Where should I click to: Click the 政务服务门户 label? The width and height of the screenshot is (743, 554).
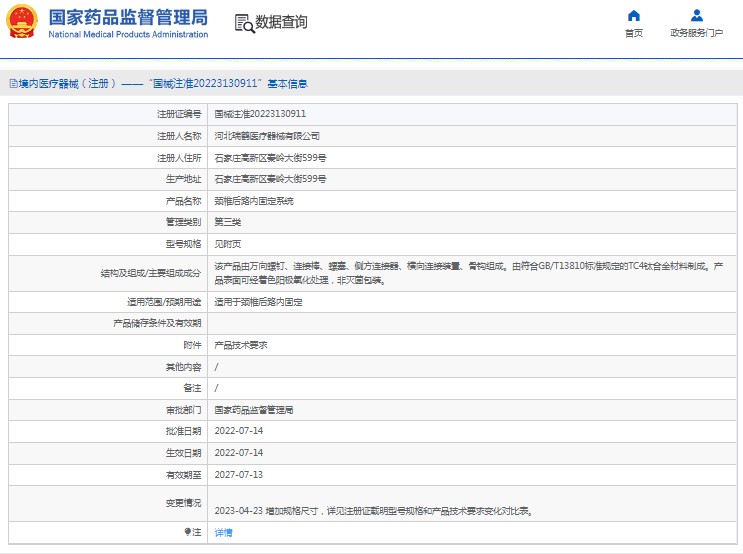[x=697, y=33]
